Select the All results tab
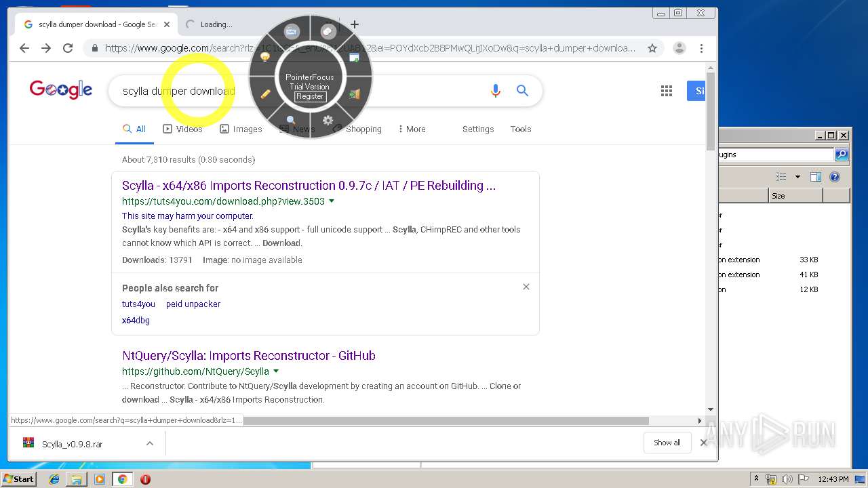The width and height of the screenshot is (868, 488). tap(134, 129)
